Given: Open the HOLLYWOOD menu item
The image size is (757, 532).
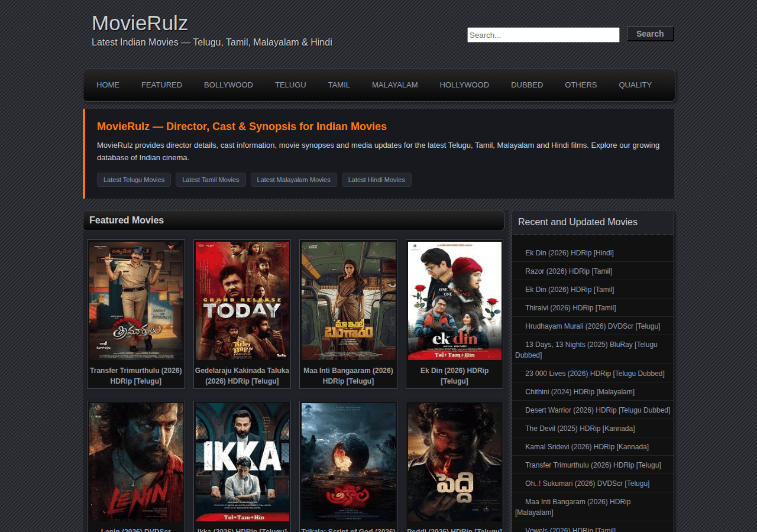Looking at the screenshot, I should [x=464, y=85].
